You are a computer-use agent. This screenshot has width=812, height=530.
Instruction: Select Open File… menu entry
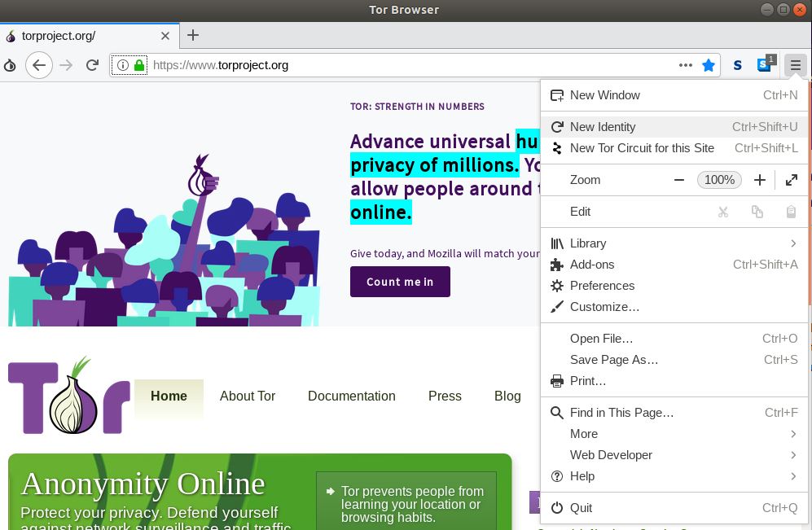pos(674,339)
